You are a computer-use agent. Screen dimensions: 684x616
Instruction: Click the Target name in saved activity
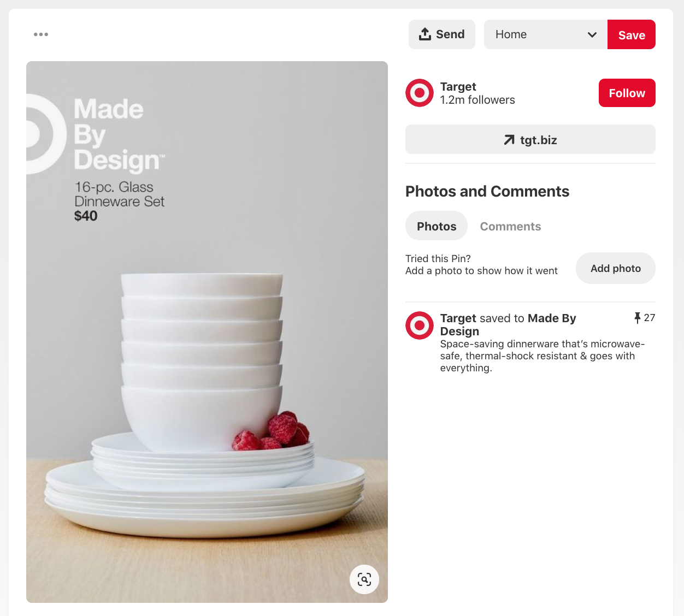[x=458, y=318]
